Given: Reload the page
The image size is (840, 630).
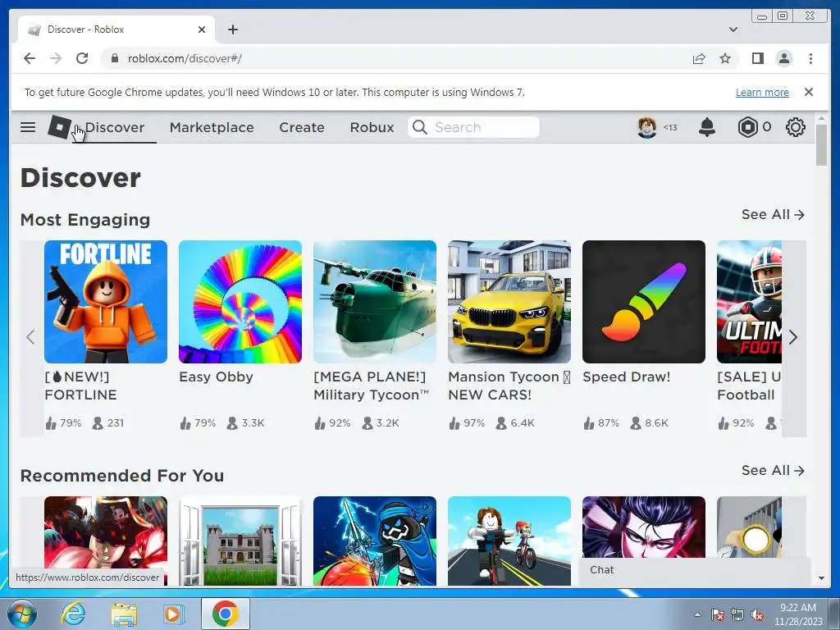Looking at the screenshot, I should tap(82, 58).
